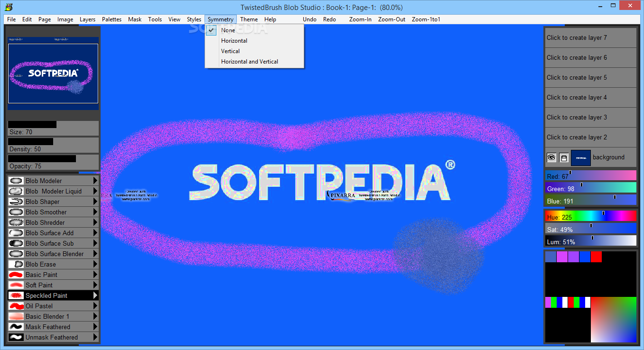Viewport: 644px width, 350px height.
Task: Open the Palettes menu
Action: pyautogui.click(x=112, y=19)
